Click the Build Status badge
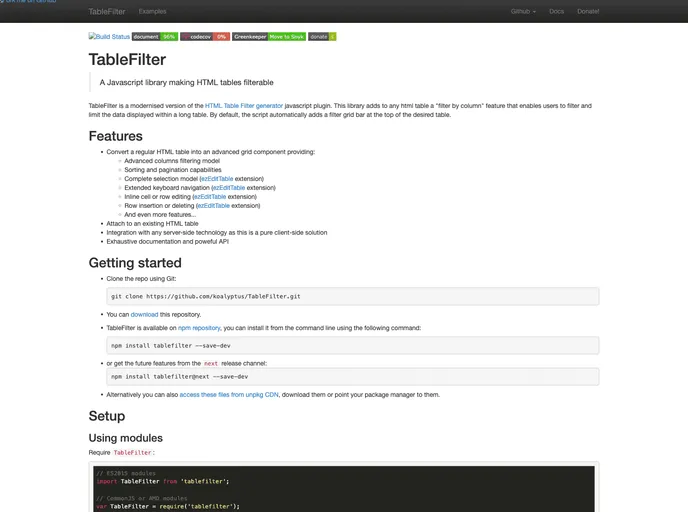Screen dimensions: 688x512 click(109, 36)
